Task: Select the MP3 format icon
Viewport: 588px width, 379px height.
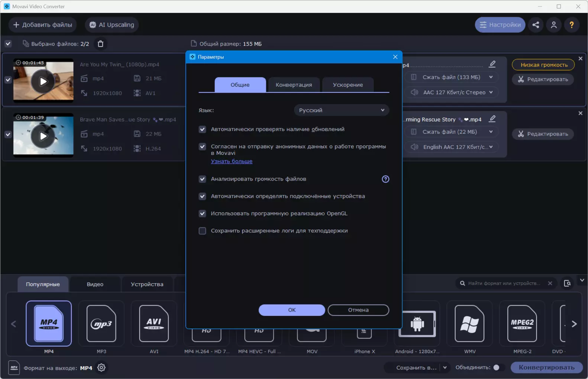Action: (101, 324)
